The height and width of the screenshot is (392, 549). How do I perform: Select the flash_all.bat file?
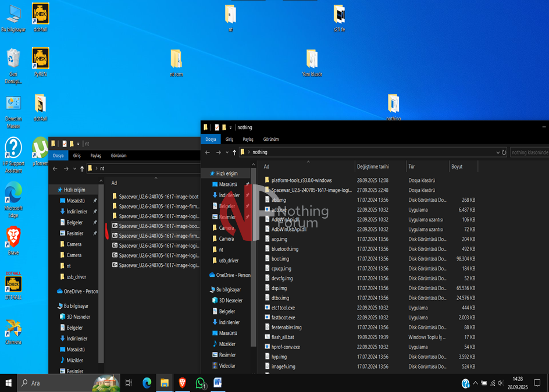pyautogui.click(x=282, y=337)
